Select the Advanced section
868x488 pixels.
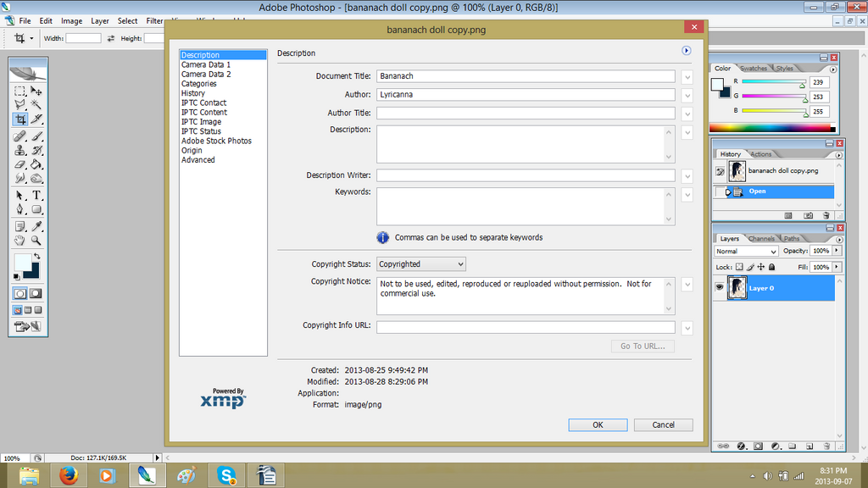click(x=198, y=160)
